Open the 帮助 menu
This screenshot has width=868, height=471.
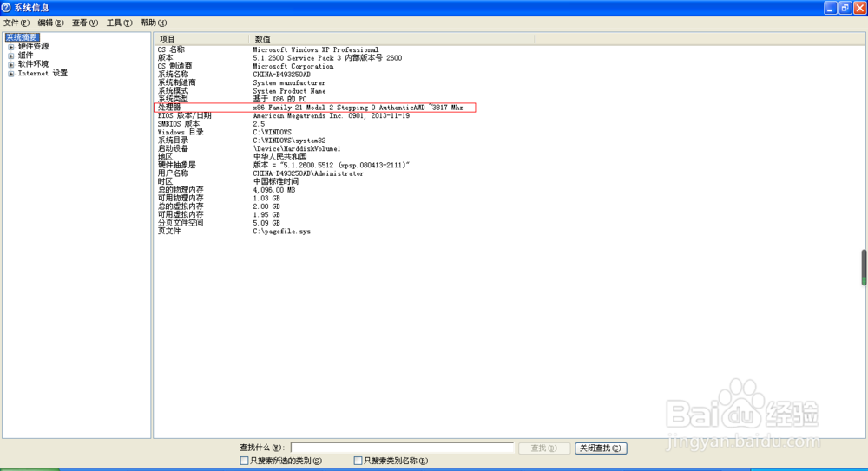[x=154, y=23]
